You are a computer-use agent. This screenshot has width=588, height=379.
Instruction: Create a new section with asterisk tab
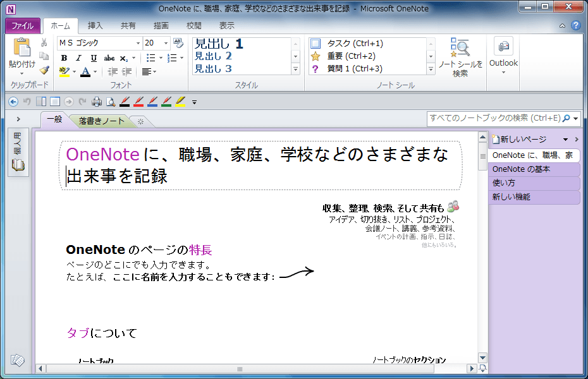(x=140, y=121)
